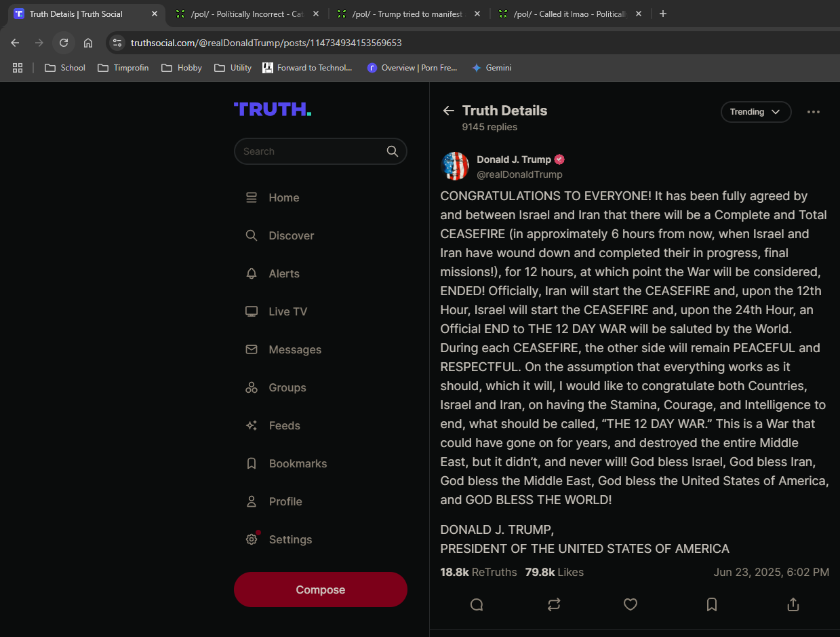The width and height of the screenshot is (840, 637).
Task: Bookmark the post
Action: coord(712,604)
